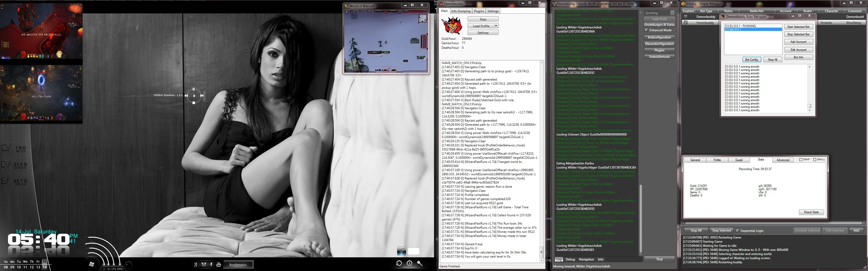This screenshot has width=868, height=271.
Task: Disable the Honorbuddy row checkbox in ARelog
Action: tap(685, 22)
